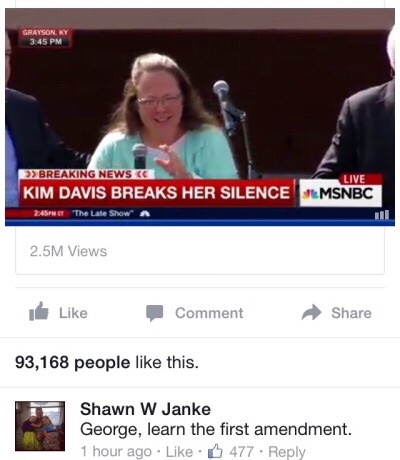This screenshot has width=400, height=460.
Task: Click the MSNBC peacock logo in video
Action: point(309,194)
